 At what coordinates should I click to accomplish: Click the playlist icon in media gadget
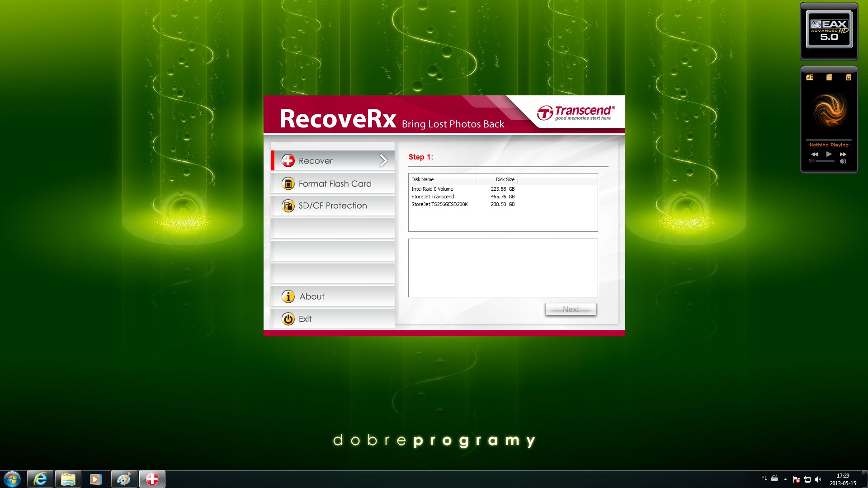(829, 77)
